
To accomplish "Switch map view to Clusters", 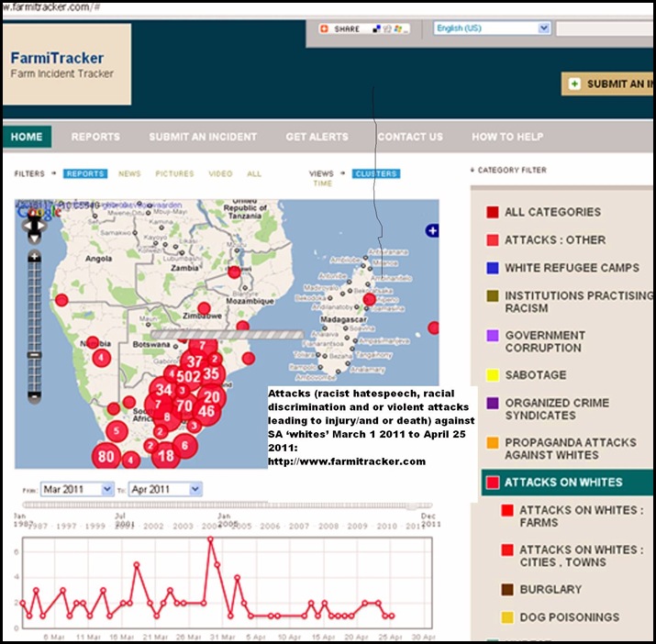I will [376, 173].
